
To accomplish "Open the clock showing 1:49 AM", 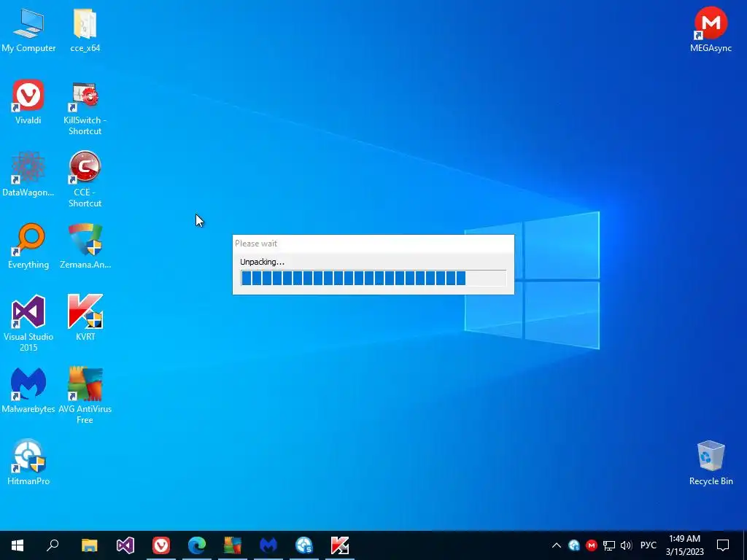I will pos(684,545).
